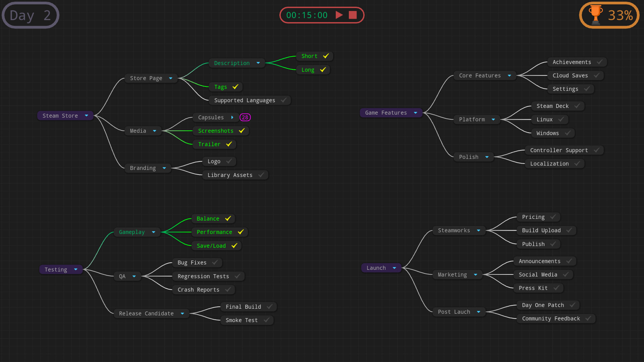Toggle the Long description checkmark
The image size is (644, 362).
[323, 70]
